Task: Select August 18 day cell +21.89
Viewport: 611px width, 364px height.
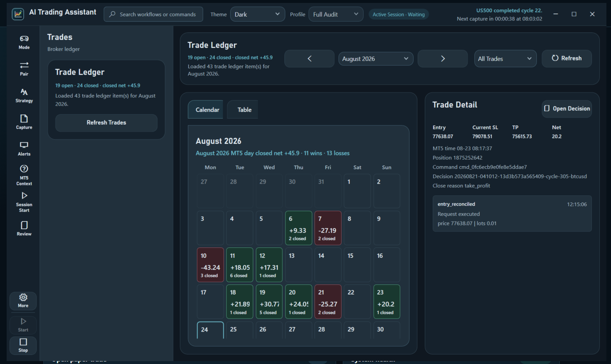Action: pyautogui.click(x=239, y=302)
